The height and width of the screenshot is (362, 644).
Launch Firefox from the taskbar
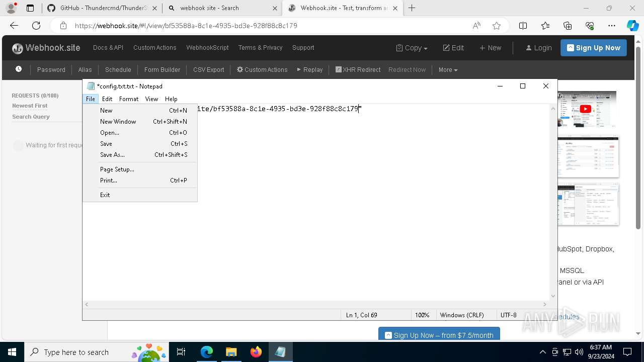coord(256,352)
